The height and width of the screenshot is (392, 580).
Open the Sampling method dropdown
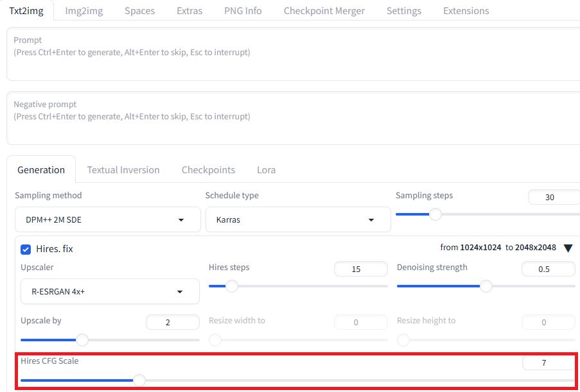coord(108,219)
